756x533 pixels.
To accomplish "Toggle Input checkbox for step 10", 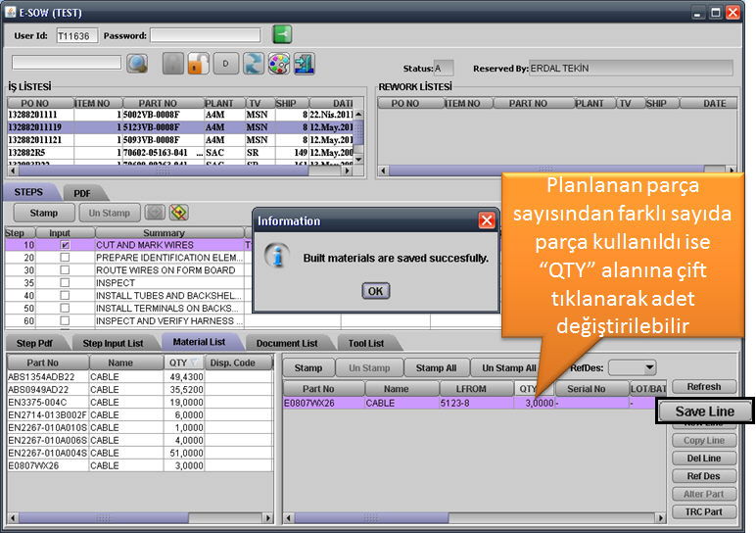I will (65, 245).
